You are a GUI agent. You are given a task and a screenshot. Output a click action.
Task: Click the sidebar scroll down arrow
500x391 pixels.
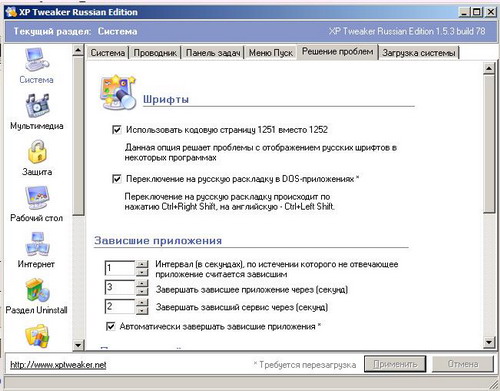click(78, 345)
